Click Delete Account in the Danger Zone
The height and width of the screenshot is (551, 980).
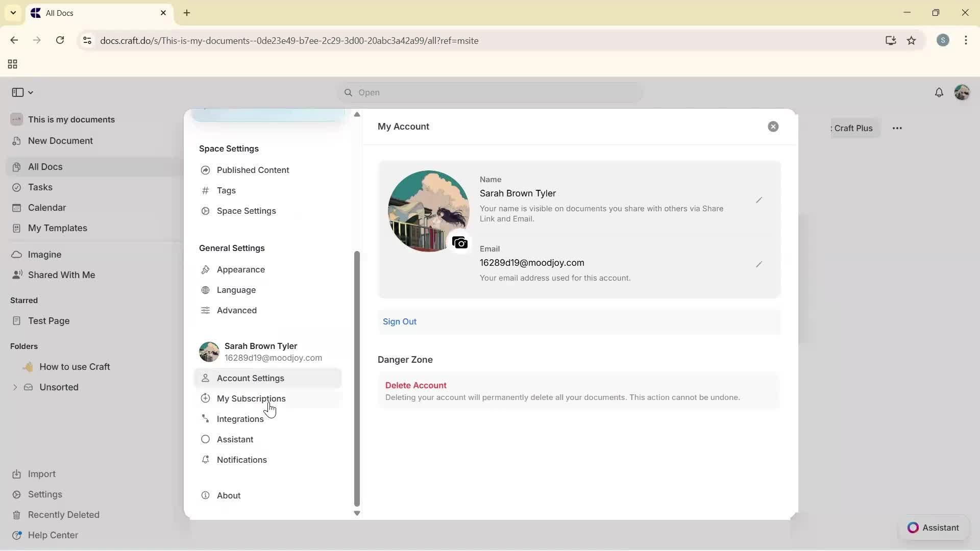coord(415,385)
